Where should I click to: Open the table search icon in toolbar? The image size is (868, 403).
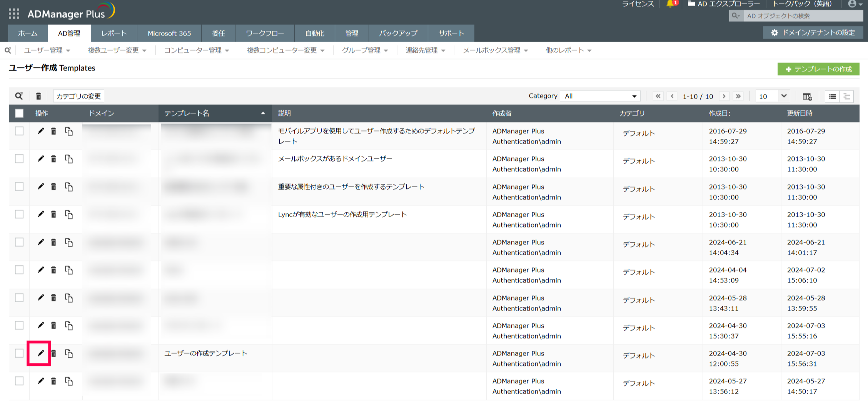click(x=19, y=96)
